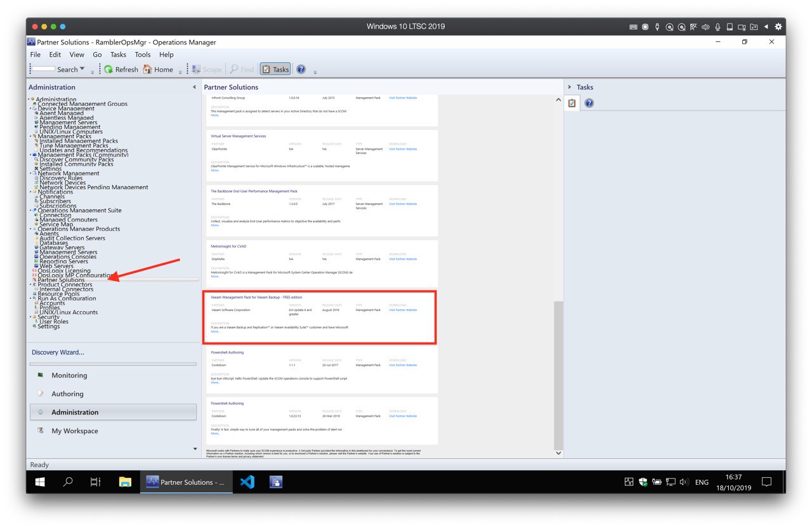This screenshot has height=528, width=812.
Task: Click the help icon in Tasks pane
Action: pos(589,103)
